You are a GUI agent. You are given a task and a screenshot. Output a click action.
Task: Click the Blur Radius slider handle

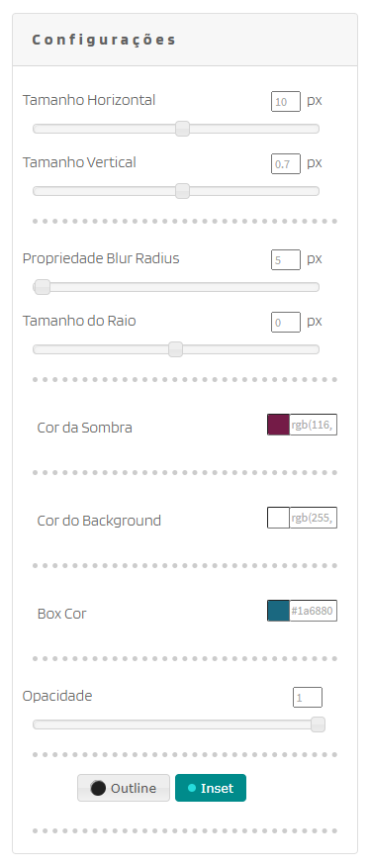point(43,287)
